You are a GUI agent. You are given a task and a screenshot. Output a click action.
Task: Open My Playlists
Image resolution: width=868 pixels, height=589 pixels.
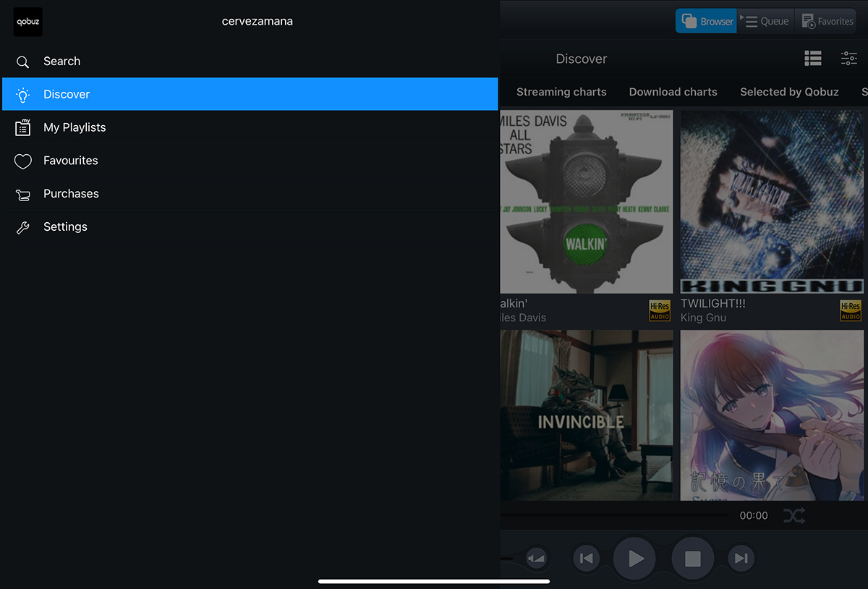(x=75, y=127)
